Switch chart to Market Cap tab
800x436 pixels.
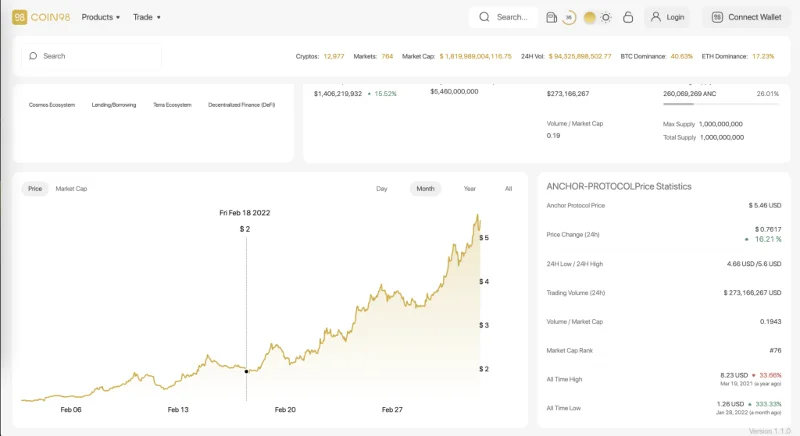point(71,189)
